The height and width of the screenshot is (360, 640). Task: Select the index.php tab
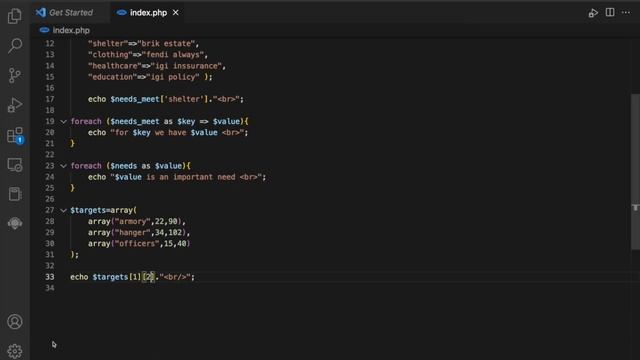pyautogui.click(x=148, y=13)
